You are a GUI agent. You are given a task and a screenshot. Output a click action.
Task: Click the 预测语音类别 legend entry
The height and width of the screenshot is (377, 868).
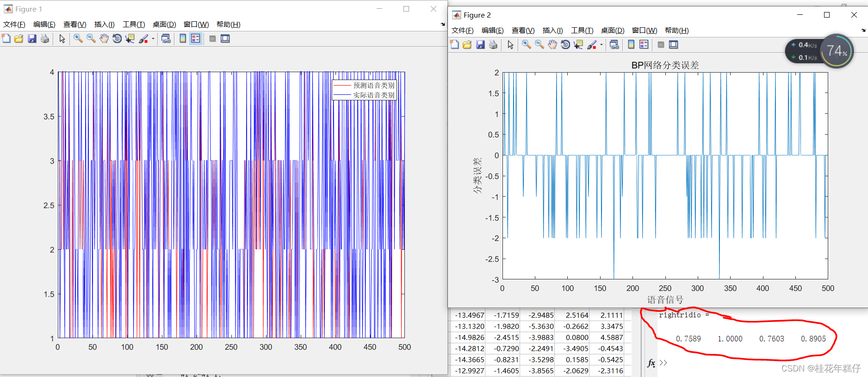pyautogui.click(x=364, y=85)
